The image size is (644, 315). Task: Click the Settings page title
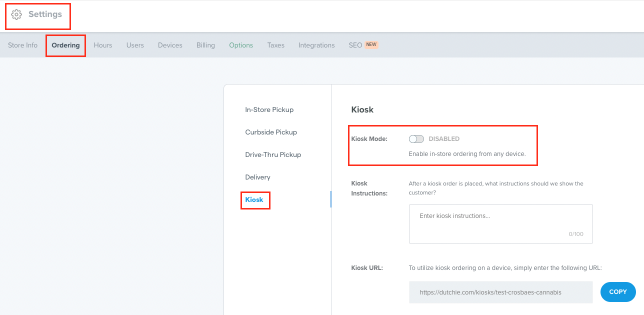point(45,14)
